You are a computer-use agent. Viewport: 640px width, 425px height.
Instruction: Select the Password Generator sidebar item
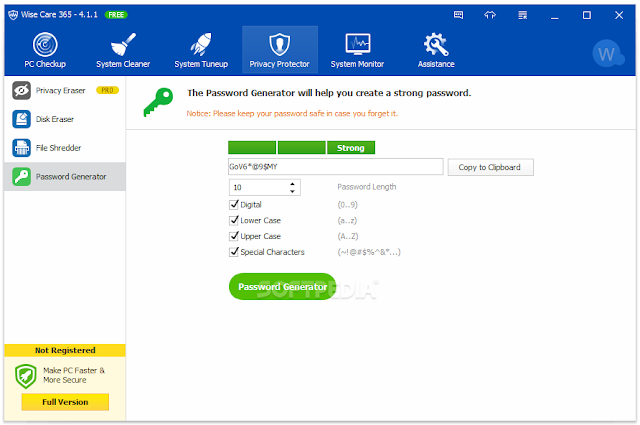65,177
